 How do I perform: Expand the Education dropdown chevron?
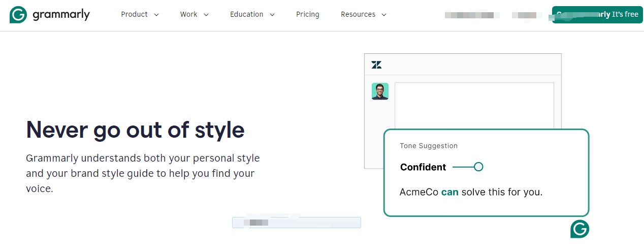point(272,15)
